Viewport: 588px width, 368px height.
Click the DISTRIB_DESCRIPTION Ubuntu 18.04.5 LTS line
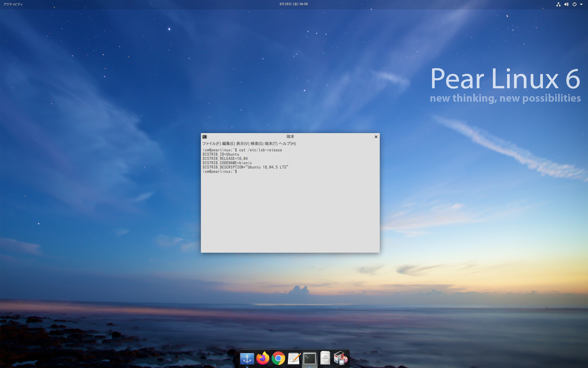[245, 167]
